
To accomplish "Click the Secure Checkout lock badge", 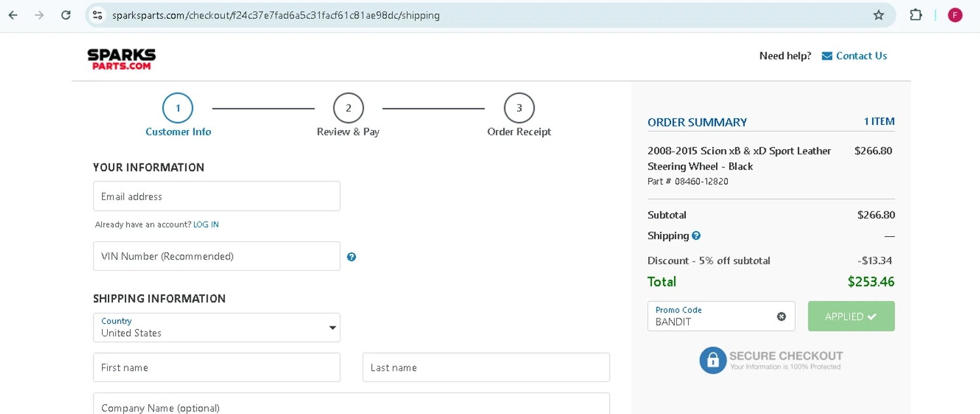I will pos(771,360).
